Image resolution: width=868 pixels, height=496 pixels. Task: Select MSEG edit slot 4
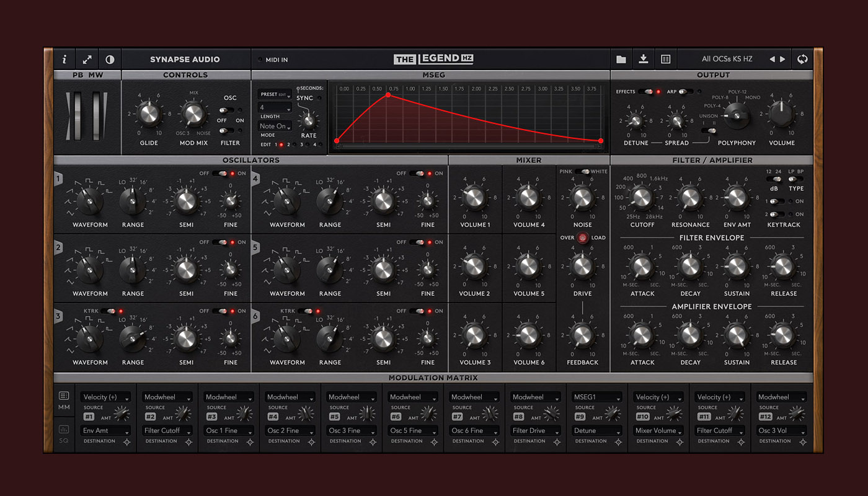321,144
